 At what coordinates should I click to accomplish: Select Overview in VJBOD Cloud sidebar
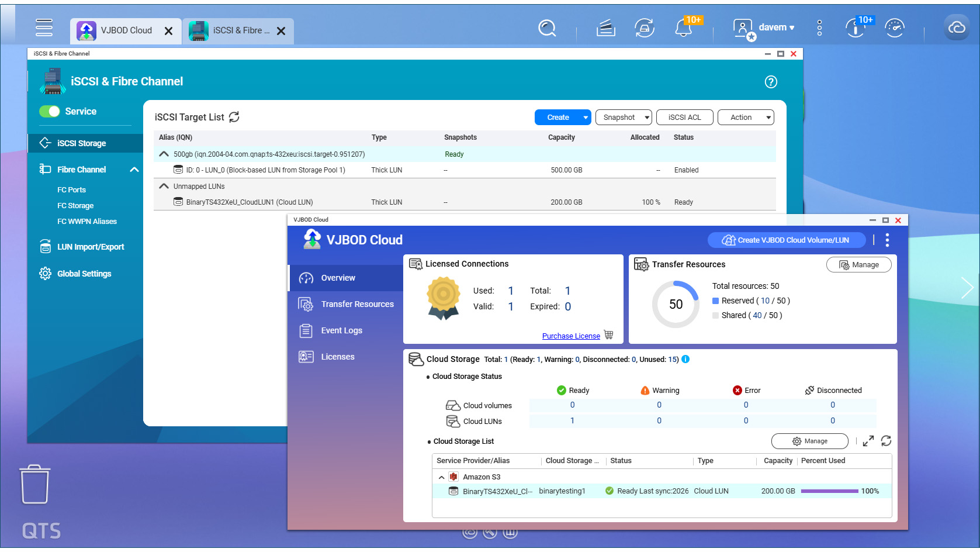point(346,278)
